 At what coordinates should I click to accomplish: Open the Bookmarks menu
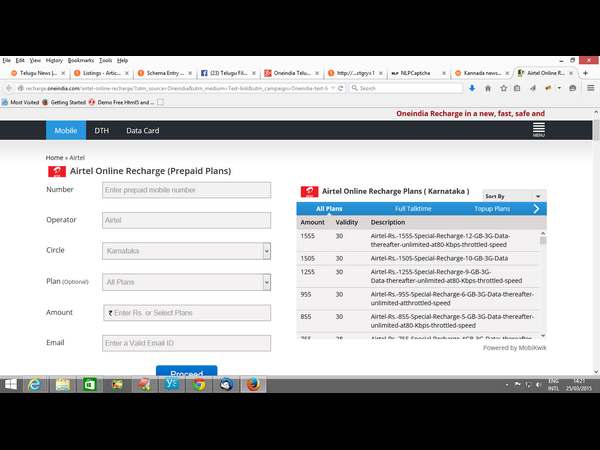[x=80, y=60]
